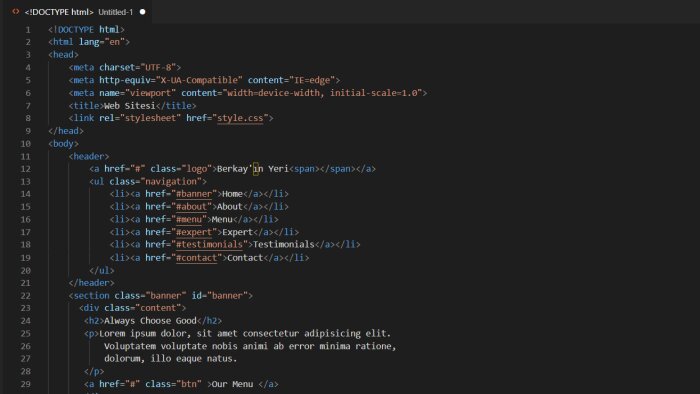This screenshot has width=700, height=394.
Task: Click the "IE=edge" content value
Action: pyautogui.click(x=312, y=80)
